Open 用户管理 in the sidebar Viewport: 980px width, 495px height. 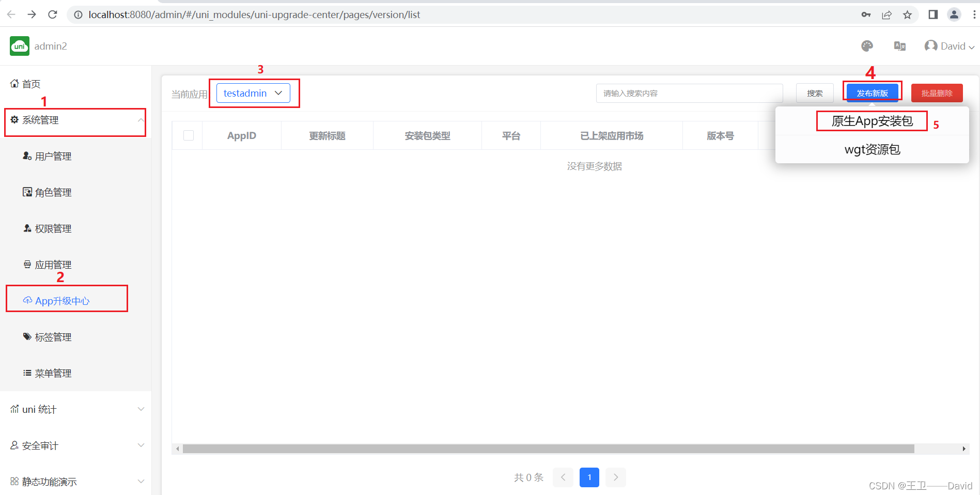pyautogui.click(x=75, y=156)
